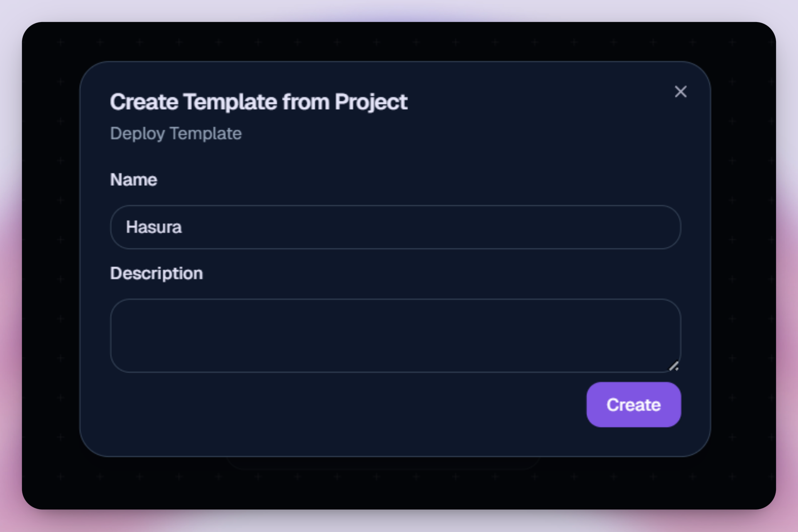The image size is (798, 532).
Task: Click the diagonal resize grip icon in the textarea corner
Action: tap(674, 366)
